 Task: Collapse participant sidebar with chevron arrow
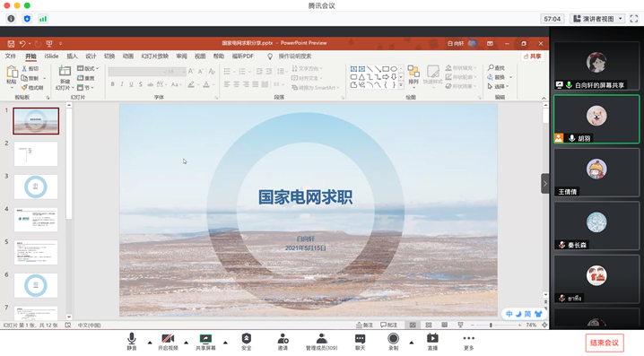(545, 184)
